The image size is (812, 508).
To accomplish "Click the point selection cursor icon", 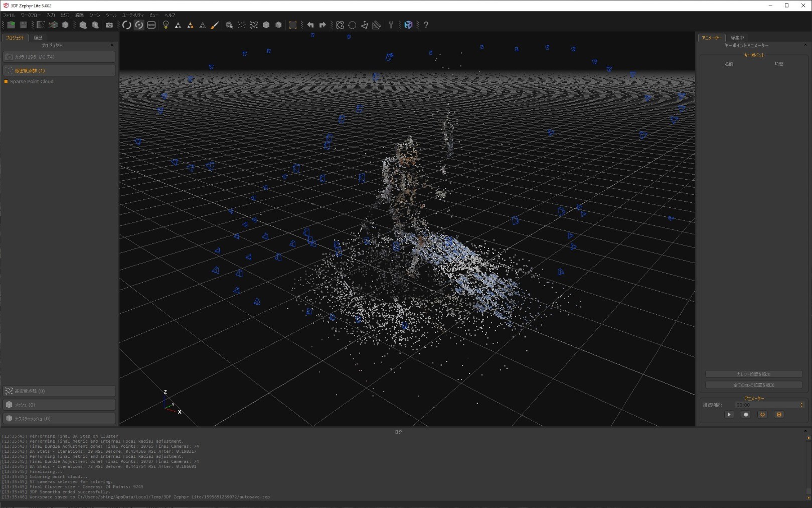I will pyautogui.click(x=229, y=25).
